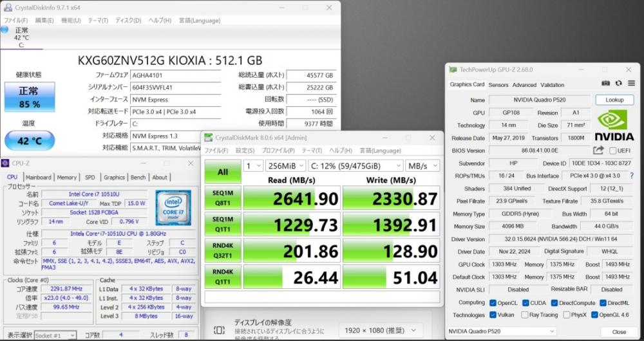Viewport: 644px width, 341px height.
Task: Switch to the SPD tab in CPU-Z
Action: 90,178
